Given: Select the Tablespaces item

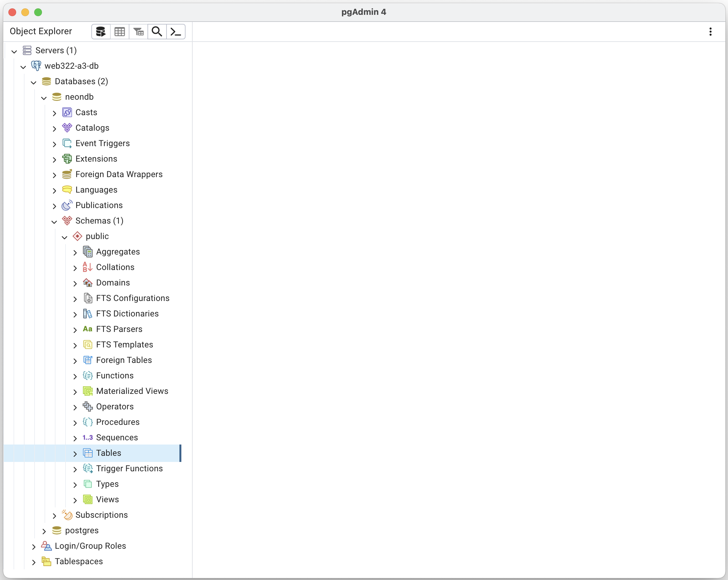Looking at the screenshot, I should pyautogui.click(x=79, y=561).
